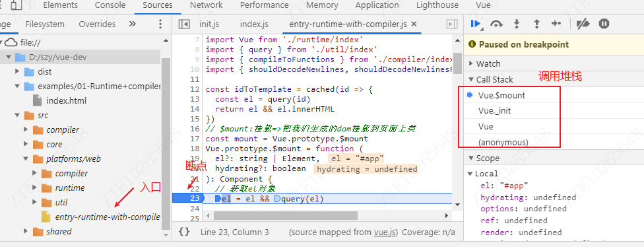Select Vue.$mount call stack frame
Screen dimensions: 644x247
(x=501, y=95)
